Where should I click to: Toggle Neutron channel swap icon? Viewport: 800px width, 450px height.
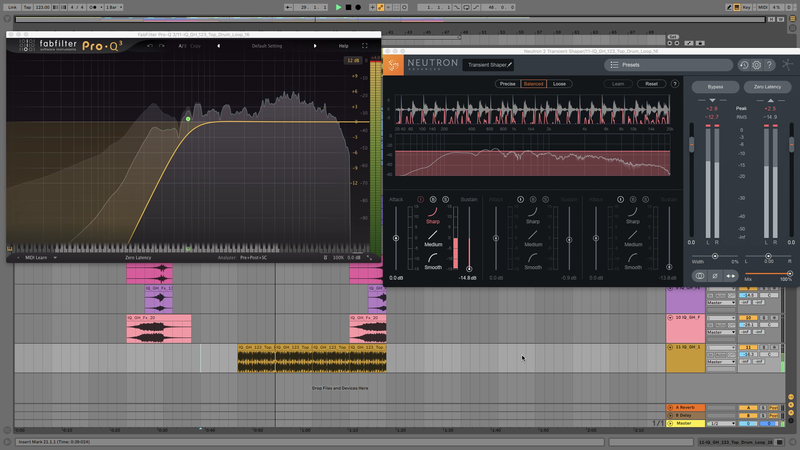click(731, 276)
